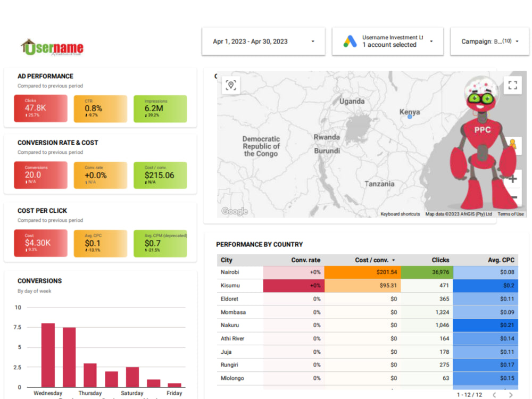532x399 pixels.
Task: Sort table by Conv. rate column header
Action: (306, 260)
